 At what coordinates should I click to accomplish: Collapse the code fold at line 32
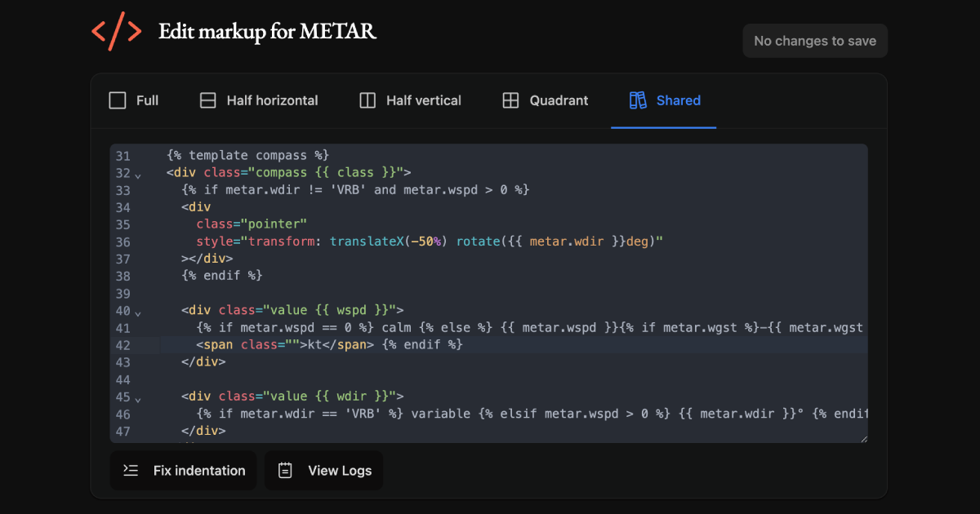[138, 175]
